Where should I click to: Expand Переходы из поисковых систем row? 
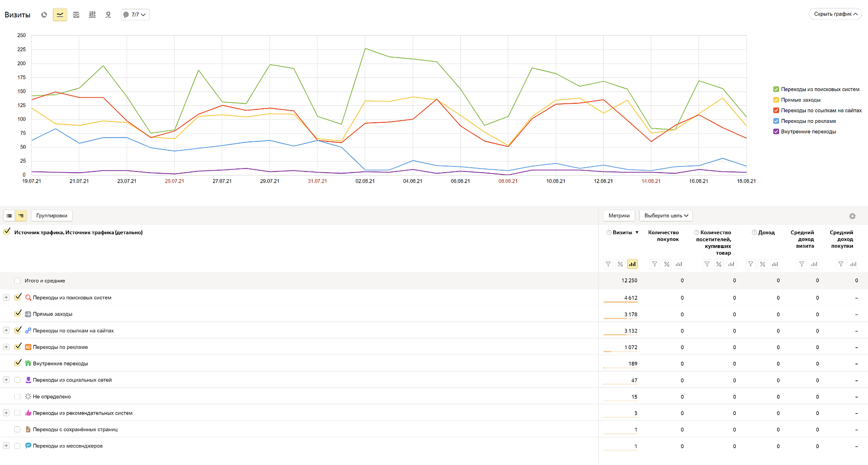[6, 298]
